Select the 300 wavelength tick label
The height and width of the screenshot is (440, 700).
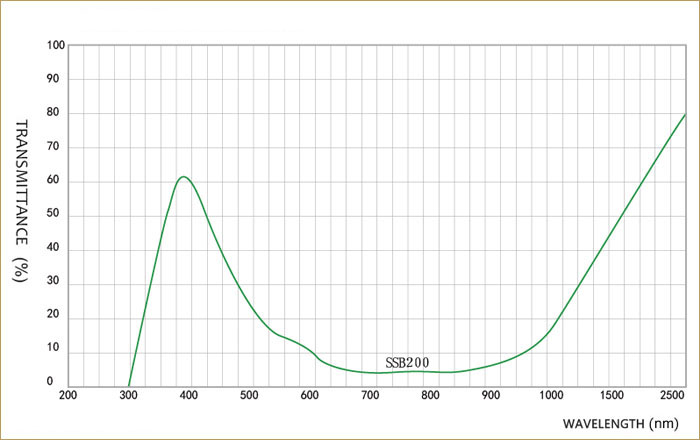point(128,395)
